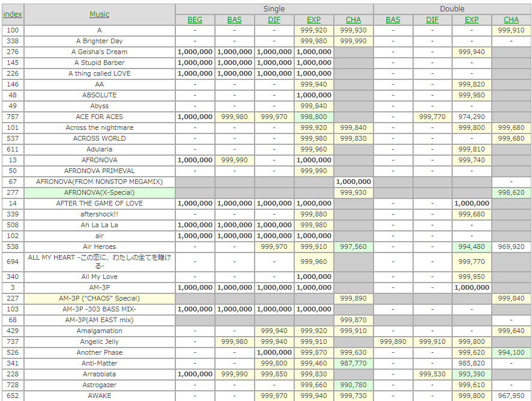
Task: Select the song title 'Ah La La La'
Action: [x=100, y=225]
